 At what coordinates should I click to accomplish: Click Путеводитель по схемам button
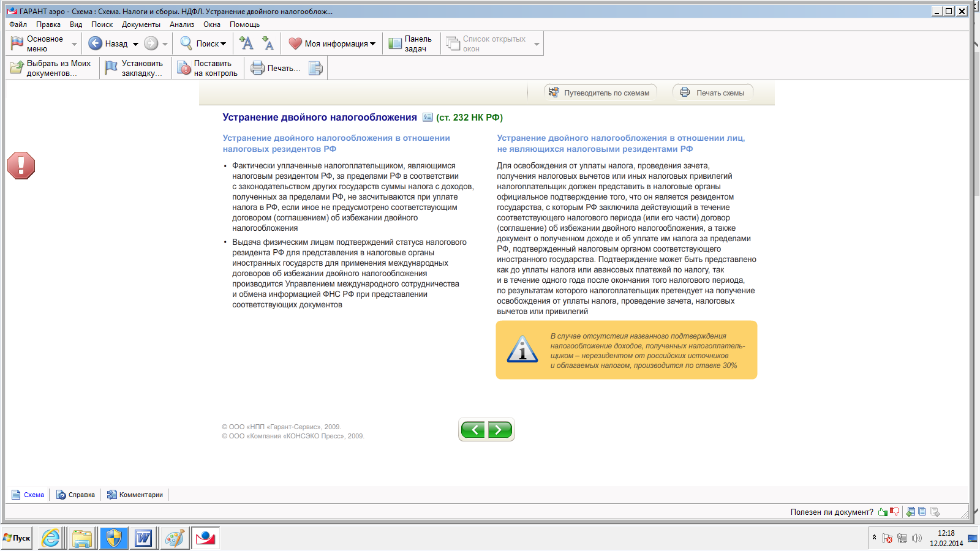(x=600, y=92)
